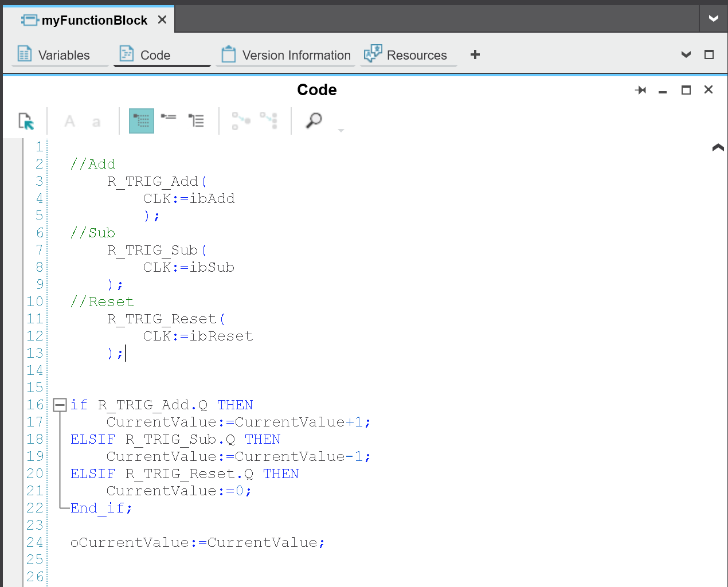Click the //Add comment line
728x587 pixels.
pyautogui.click(x=93, y=164)
